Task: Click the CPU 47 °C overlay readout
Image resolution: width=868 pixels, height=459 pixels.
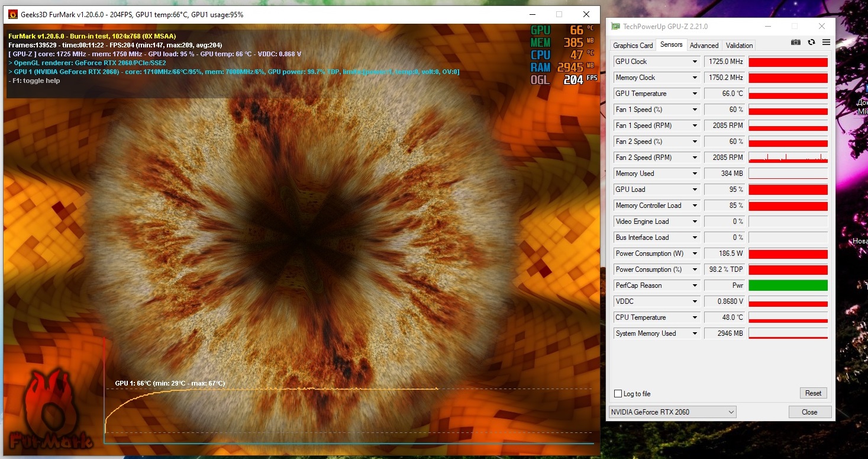Action: click(562, 55)
